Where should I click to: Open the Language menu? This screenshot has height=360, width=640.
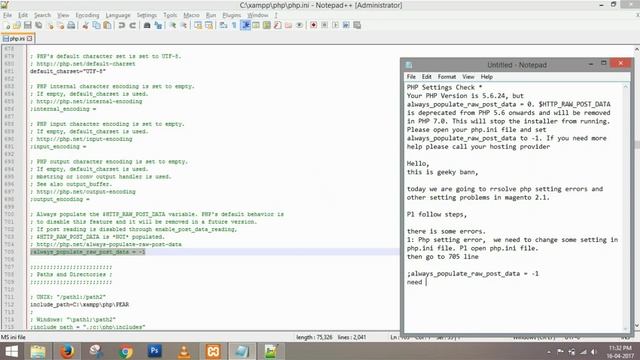(x=118, y=15)
